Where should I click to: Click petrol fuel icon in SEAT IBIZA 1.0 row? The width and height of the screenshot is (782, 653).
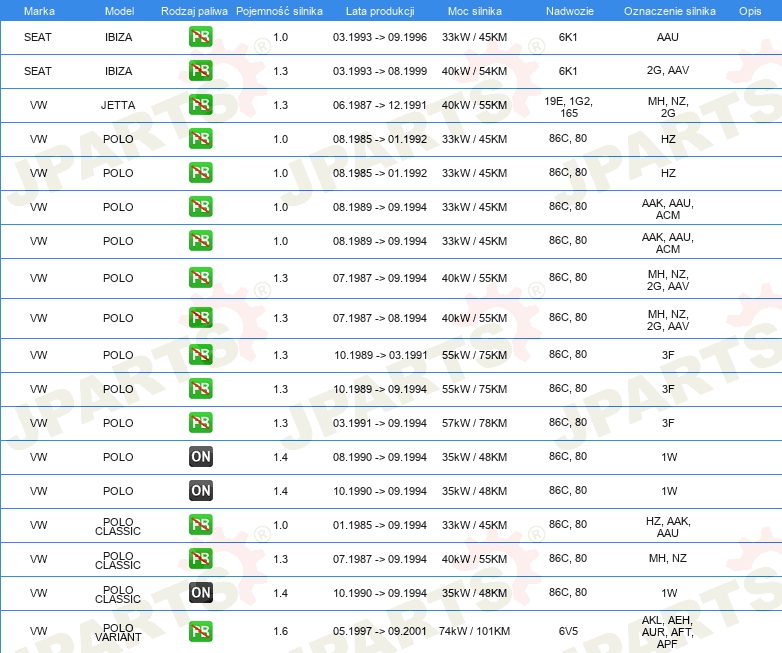pyautogui.click(x=200, y=37)
